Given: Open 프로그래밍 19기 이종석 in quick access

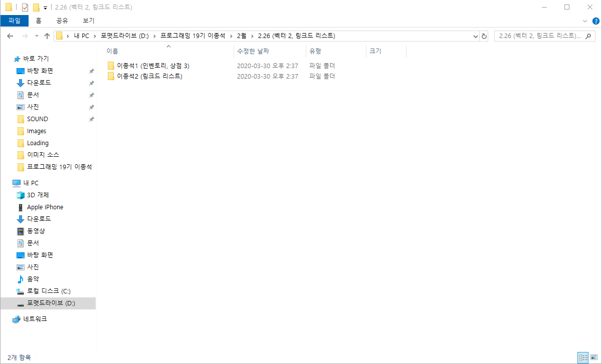Looking at the screenshot, I should coord(59,167).
